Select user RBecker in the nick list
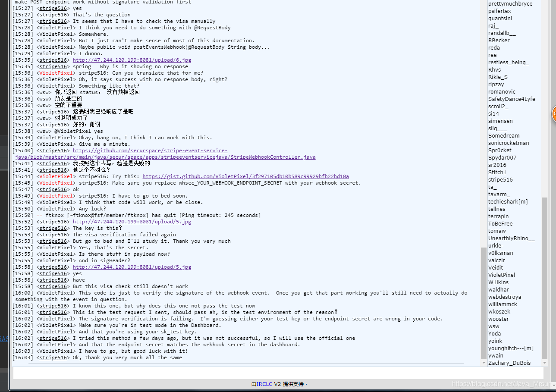The image size is (556, 392). tap(499, 41)
